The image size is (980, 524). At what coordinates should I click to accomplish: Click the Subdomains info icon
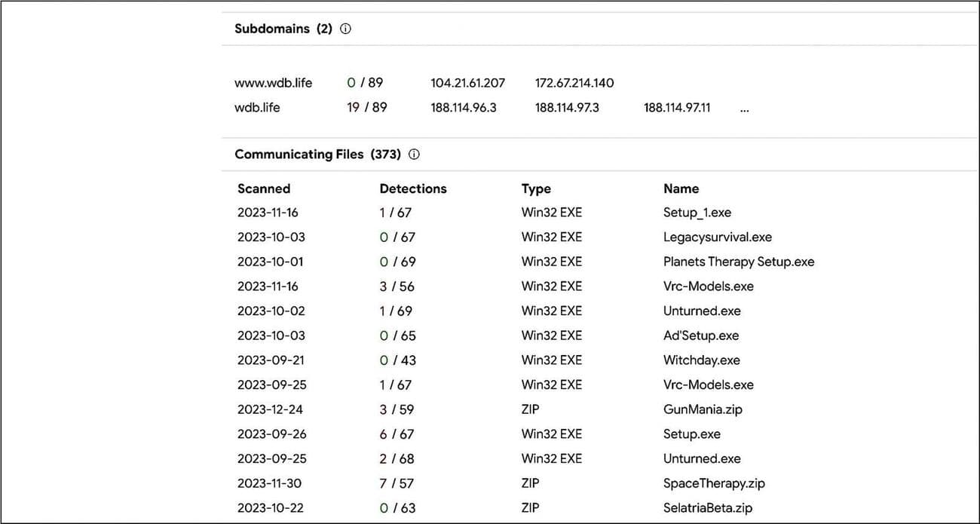coord(346,29)
